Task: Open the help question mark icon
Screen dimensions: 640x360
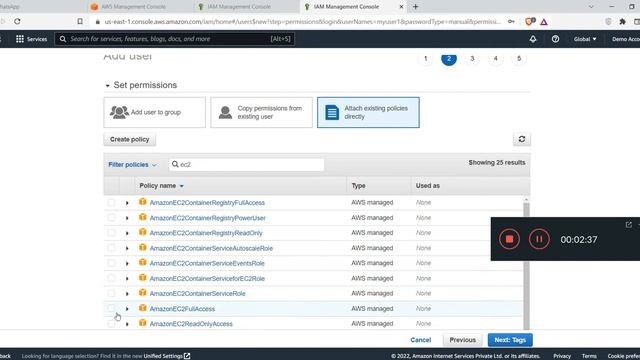Action: (555, 39)
